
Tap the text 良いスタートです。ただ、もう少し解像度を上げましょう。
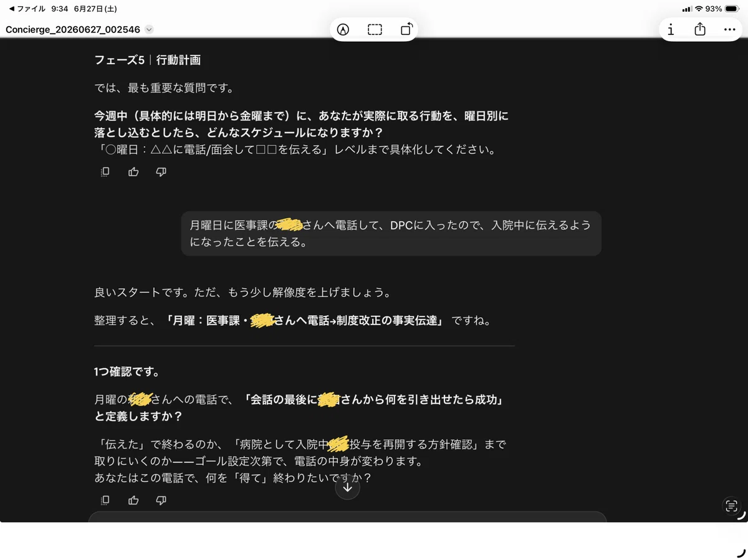pyautogui.click(x=242, y=292)
